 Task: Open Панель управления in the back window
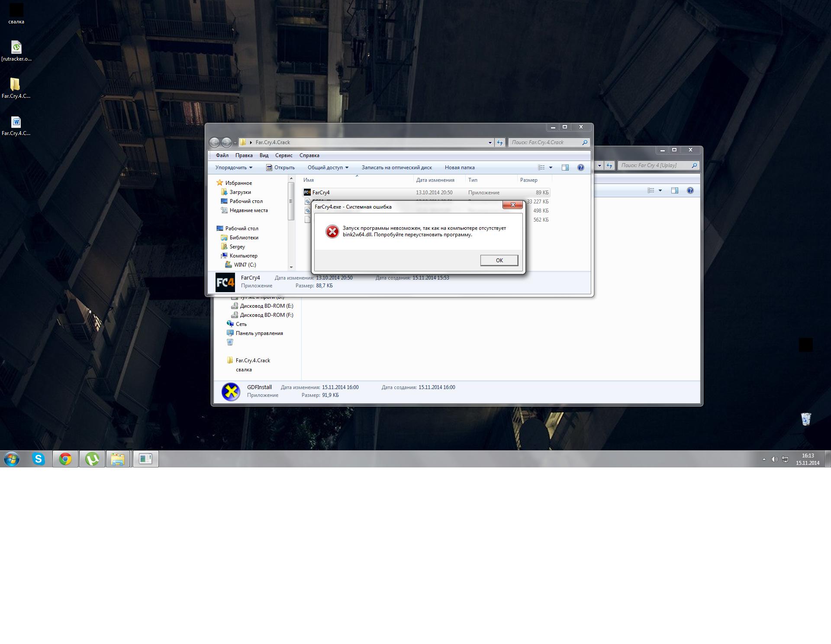click(259, 333)
